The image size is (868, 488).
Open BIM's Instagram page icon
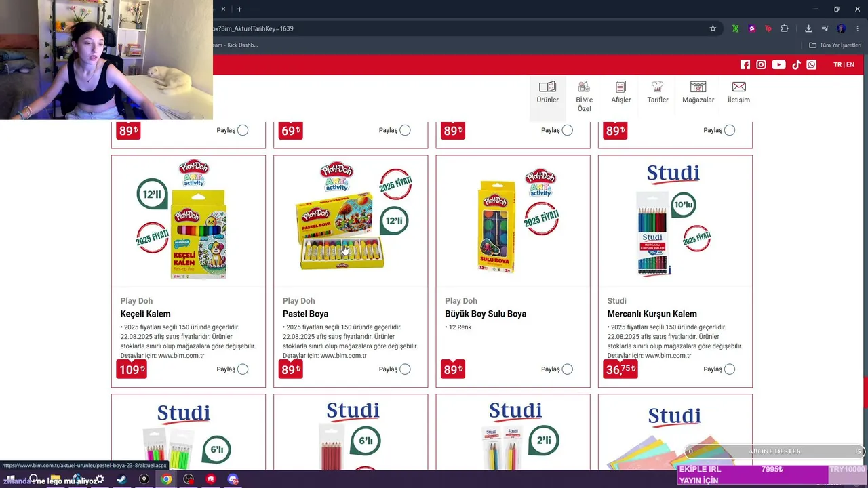coord(762,64)
